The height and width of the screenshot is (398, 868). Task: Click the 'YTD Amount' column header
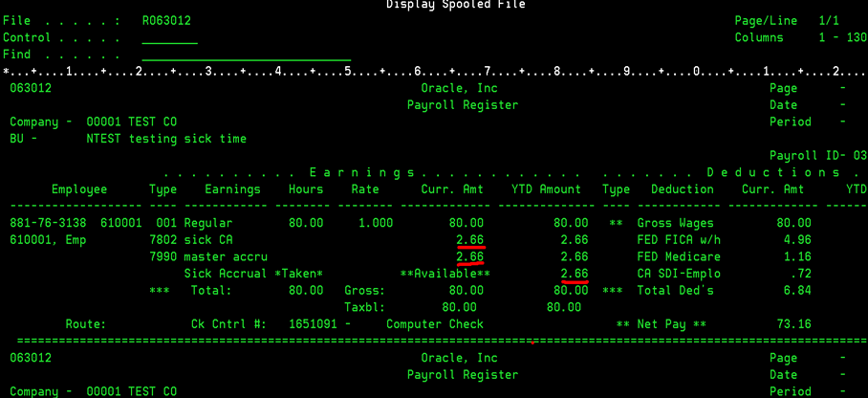pos(547,189)
